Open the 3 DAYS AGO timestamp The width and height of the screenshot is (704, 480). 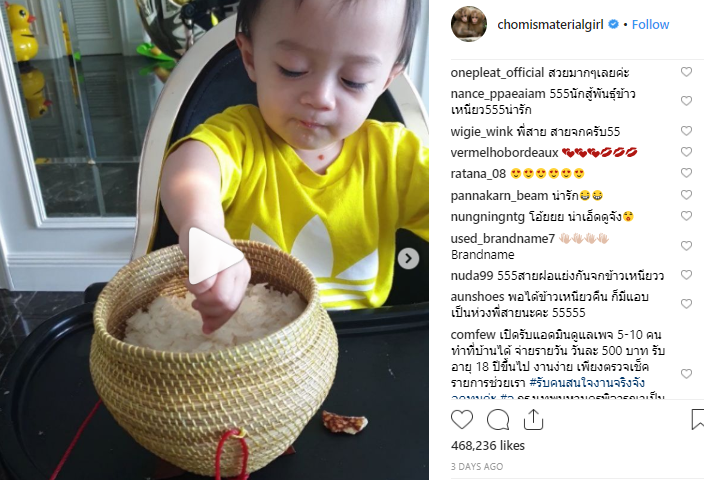click(477, 467)
